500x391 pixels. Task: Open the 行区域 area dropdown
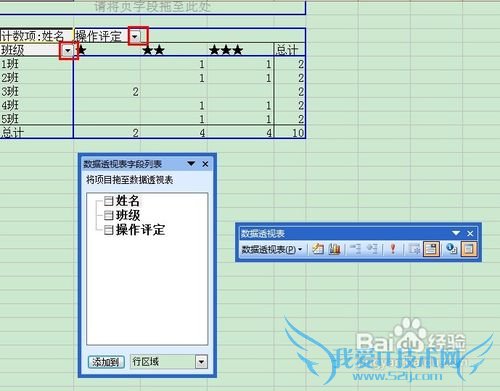click(201, 362)
